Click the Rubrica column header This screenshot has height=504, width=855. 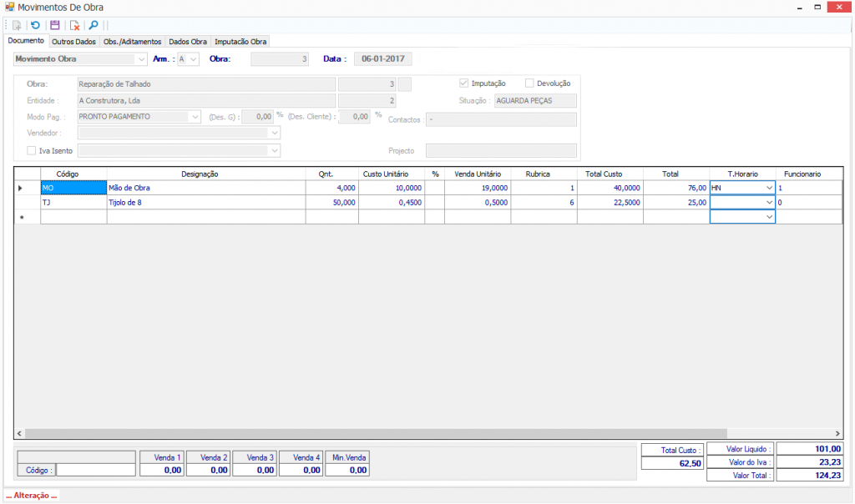pyautogui.click(x=544, y=174)
